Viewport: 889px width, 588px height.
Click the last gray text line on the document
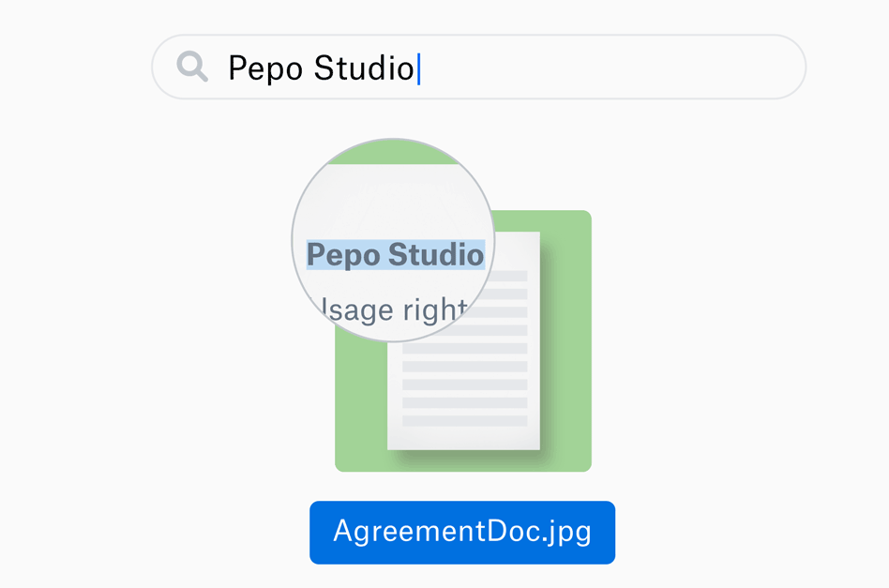[x=464, y=421]
